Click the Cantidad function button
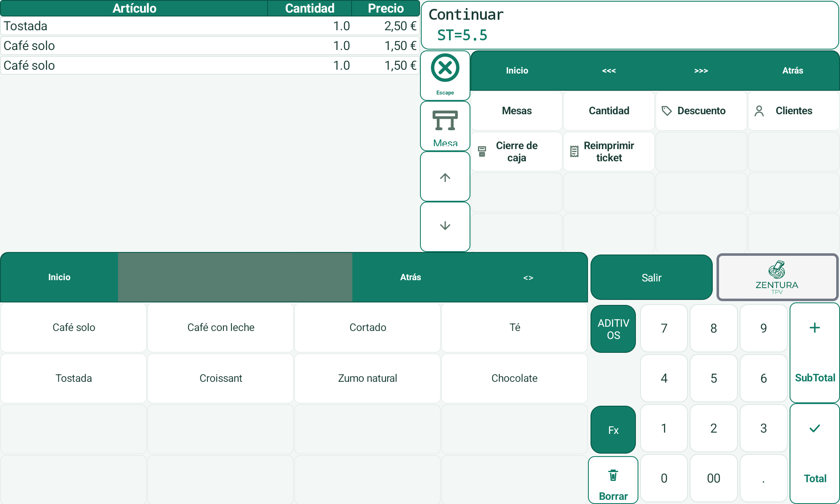840x504 pixels. [x=609, y=111]
